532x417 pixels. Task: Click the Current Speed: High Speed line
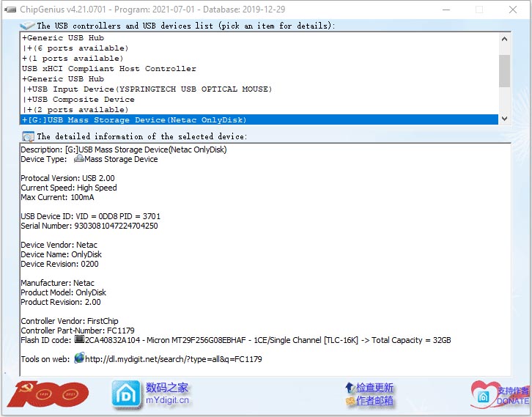point(69,188)
